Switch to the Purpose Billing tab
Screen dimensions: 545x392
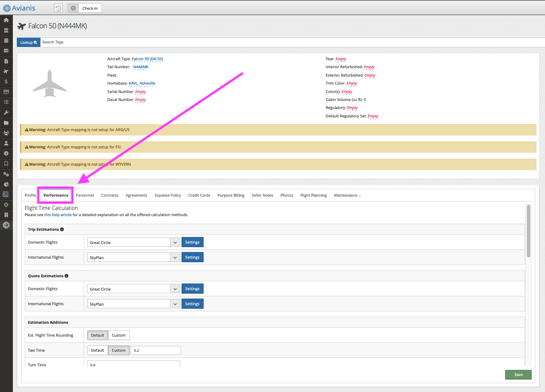(x=231, y=195)
